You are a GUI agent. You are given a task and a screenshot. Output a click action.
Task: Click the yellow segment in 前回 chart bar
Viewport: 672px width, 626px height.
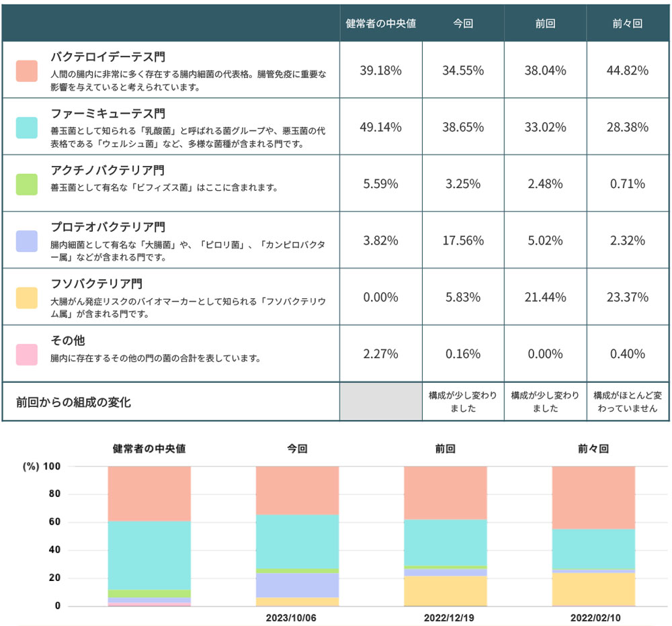(x=445, y=591)
